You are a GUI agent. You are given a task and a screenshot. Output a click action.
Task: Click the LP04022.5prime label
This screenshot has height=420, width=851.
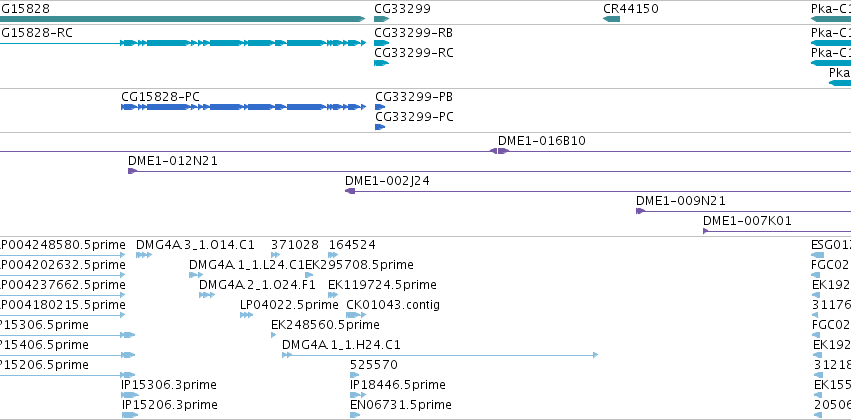click(289, 305)
